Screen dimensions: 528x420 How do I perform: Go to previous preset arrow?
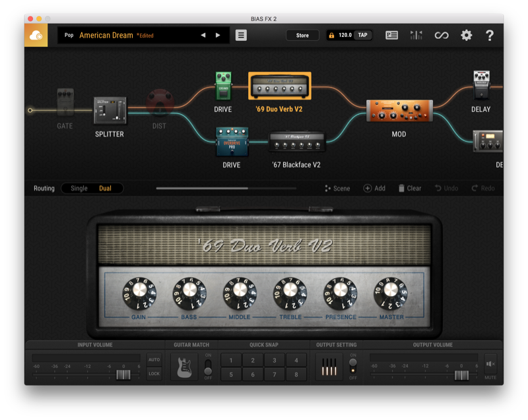click(203, 35)
